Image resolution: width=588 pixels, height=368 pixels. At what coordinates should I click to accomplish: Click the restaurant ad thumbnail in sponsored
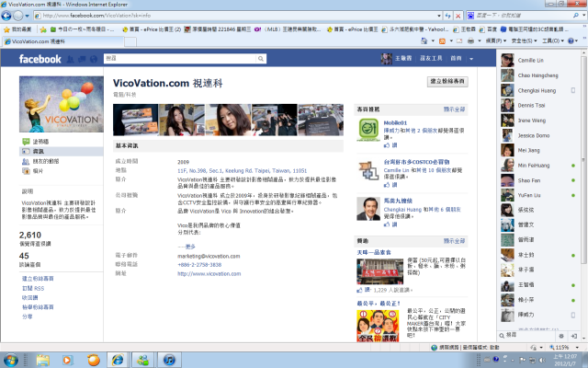(x=379, y=271)
